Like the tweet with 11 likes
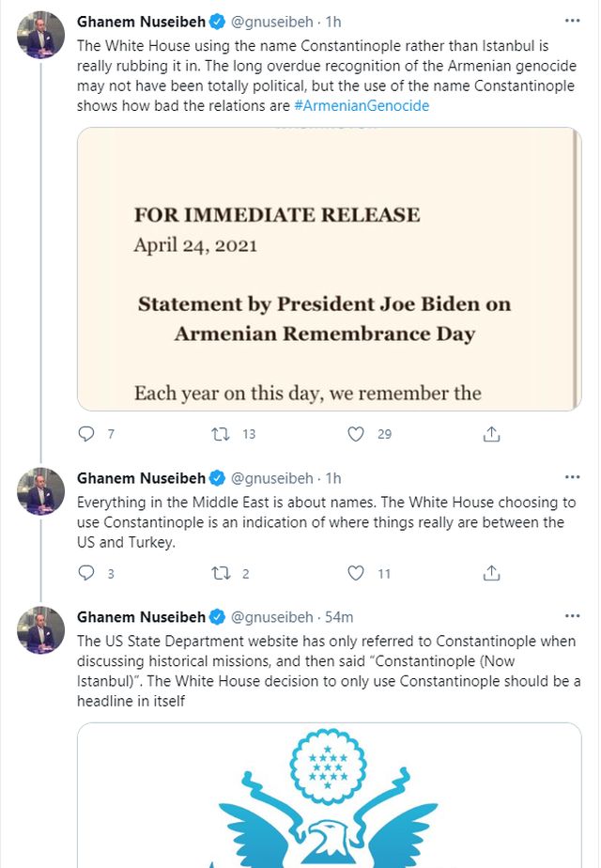Viewport: 601px width, 868px height. coord(357,573)
